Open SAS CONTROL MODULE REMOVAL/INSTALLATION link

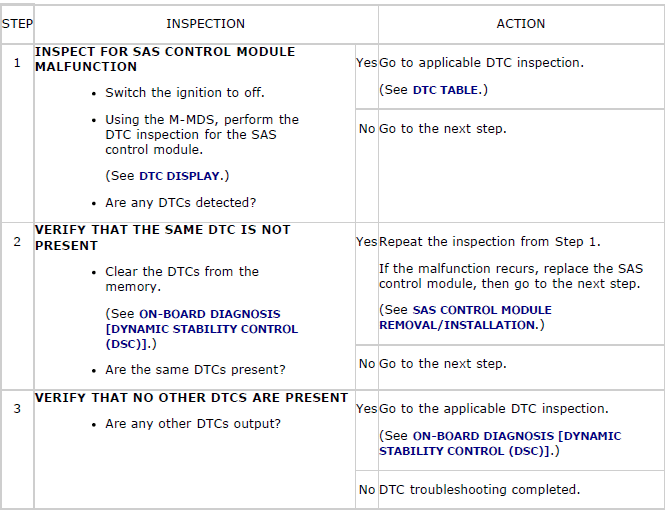point(465,317)
